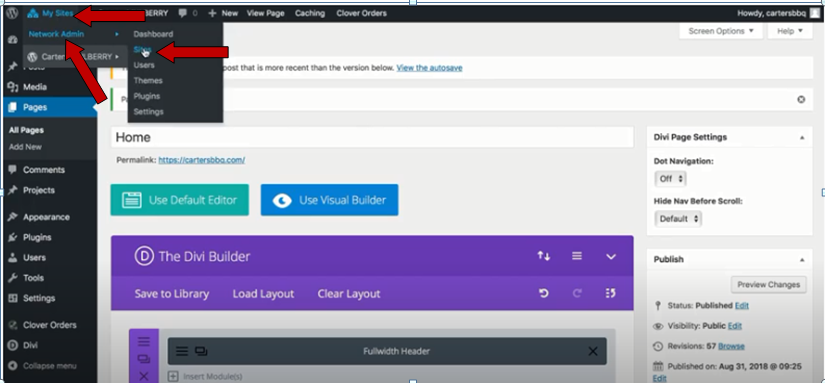Screen dimensions: 825x383
Task: Click Clear Layout
Action: tap(349, 294)
